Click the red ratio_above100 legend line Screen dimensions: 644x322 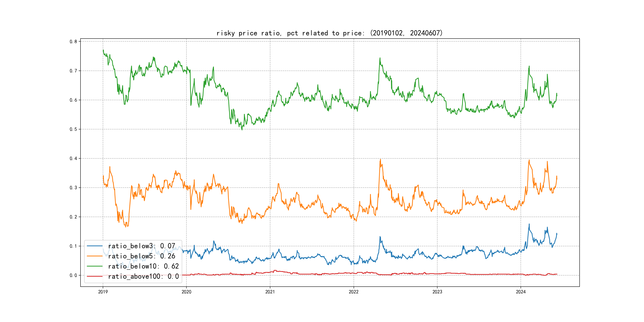pyautogui.click(x=94, y=276)
